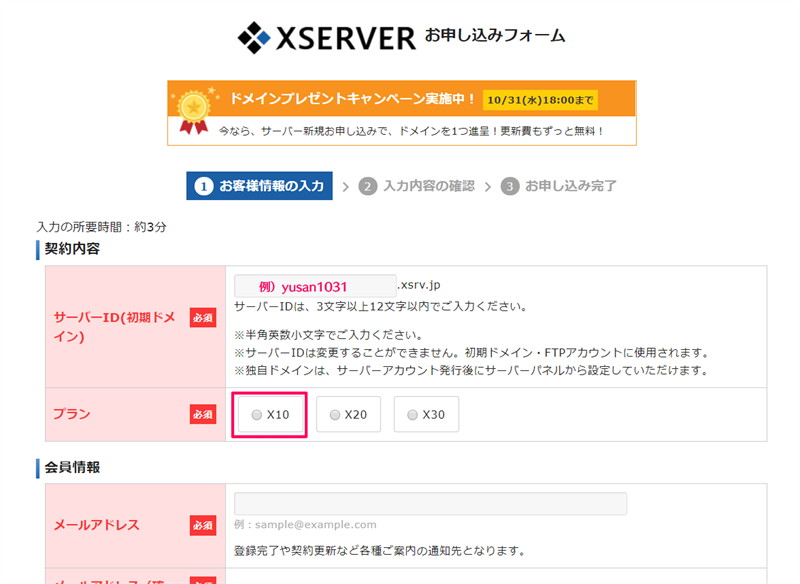
Task: Click the 例:sample@example.com hint text
Action: [305, 524]
